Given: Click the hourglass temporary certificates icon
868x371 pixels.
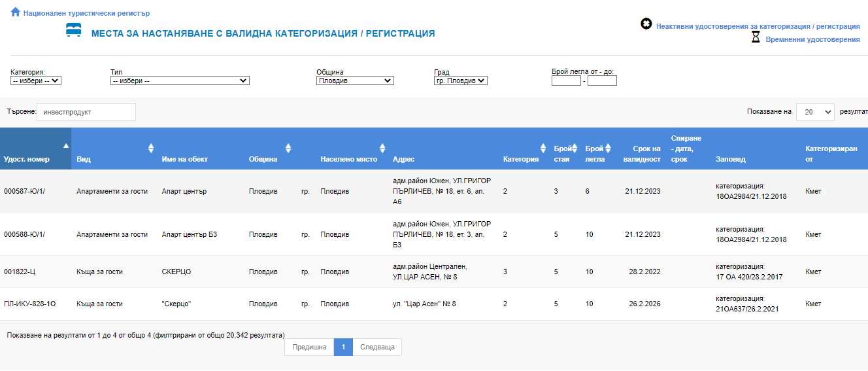Looking at the screenshot, I should click(756, 38).
